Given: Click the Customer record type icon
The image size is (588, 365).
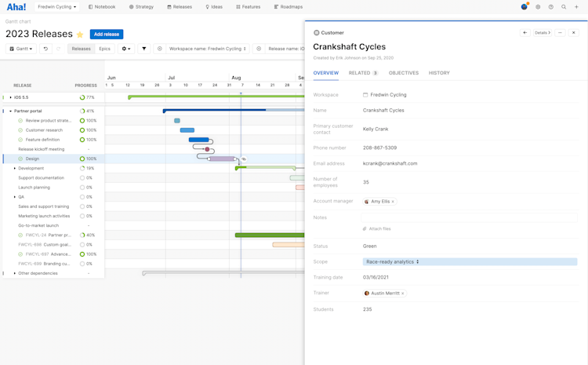Looking at the screenshot, I should (x=316, y=33).
